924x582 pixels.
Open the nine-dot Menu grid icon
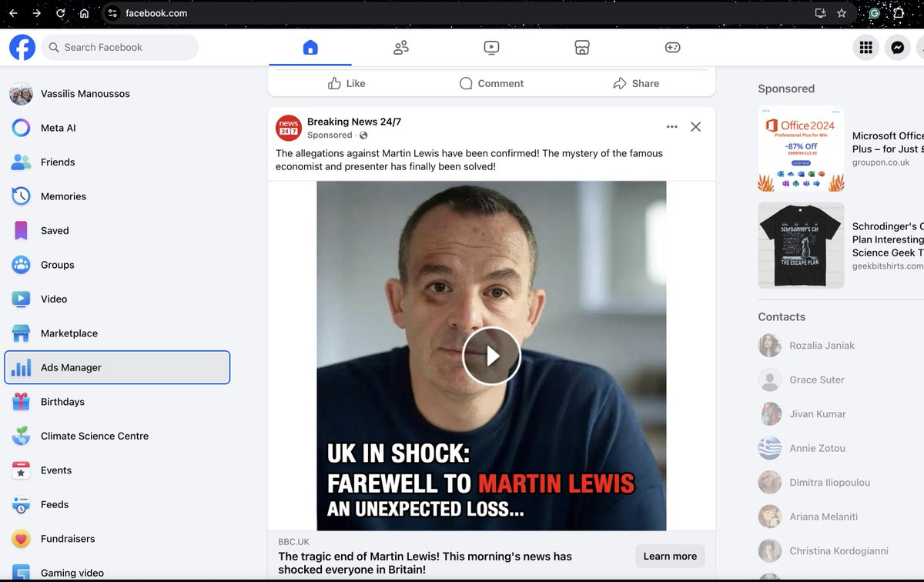pos(865,48)
